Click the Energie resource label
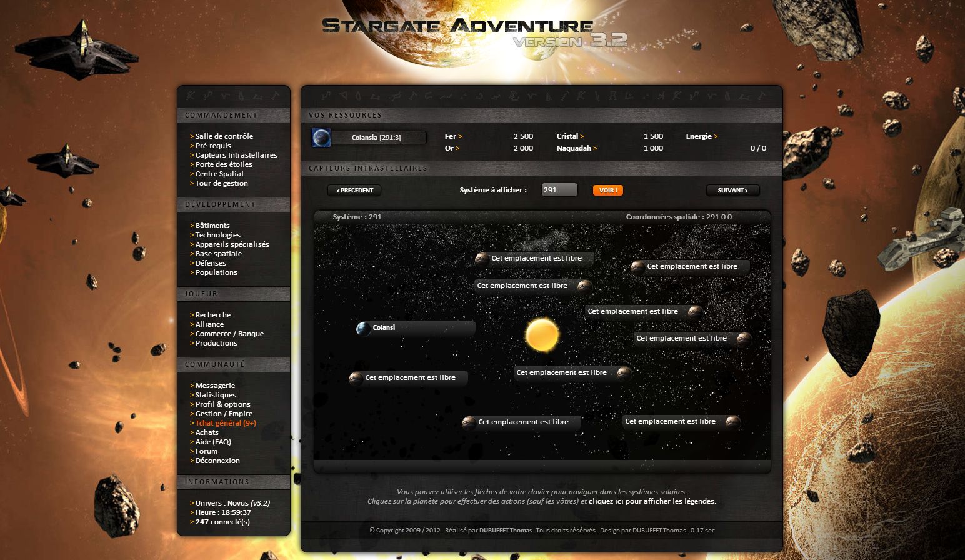965x560 pixels. [x=701, y=136]
